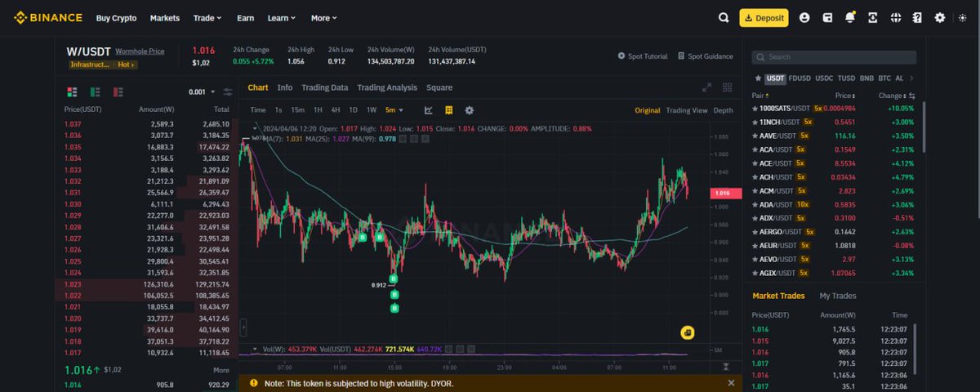Screen dimensions: 980x392
Task: Click More in order book footer
Action: (220, 370)
